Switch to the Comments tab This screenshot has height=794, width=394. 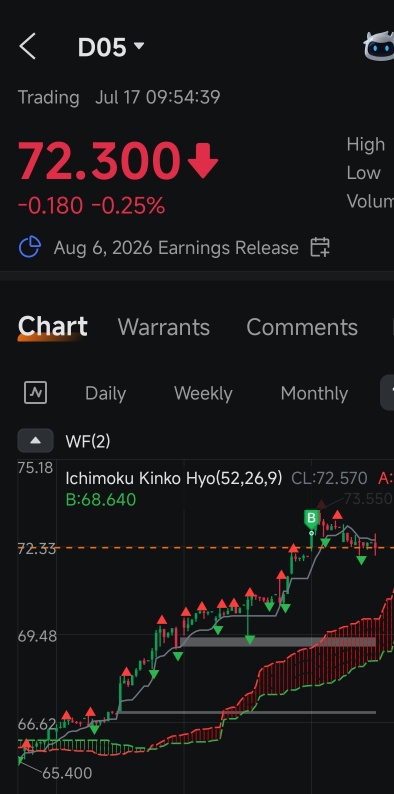(x=302, y=327)
